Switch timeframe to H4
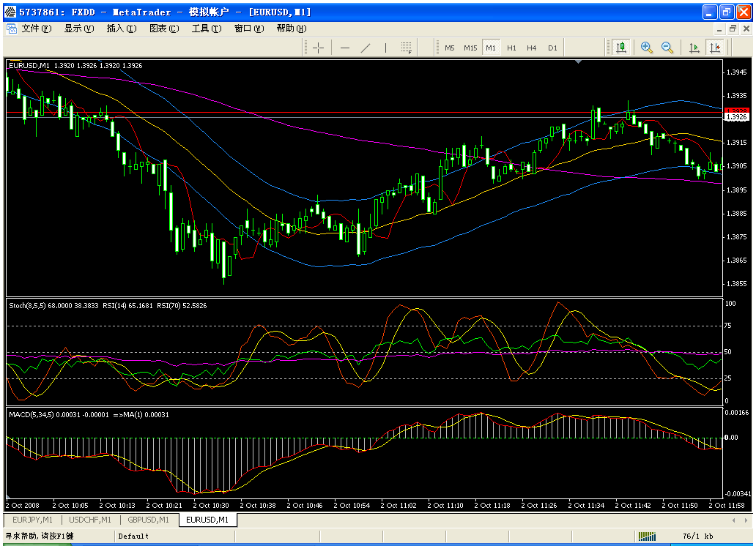 point(532,48)
